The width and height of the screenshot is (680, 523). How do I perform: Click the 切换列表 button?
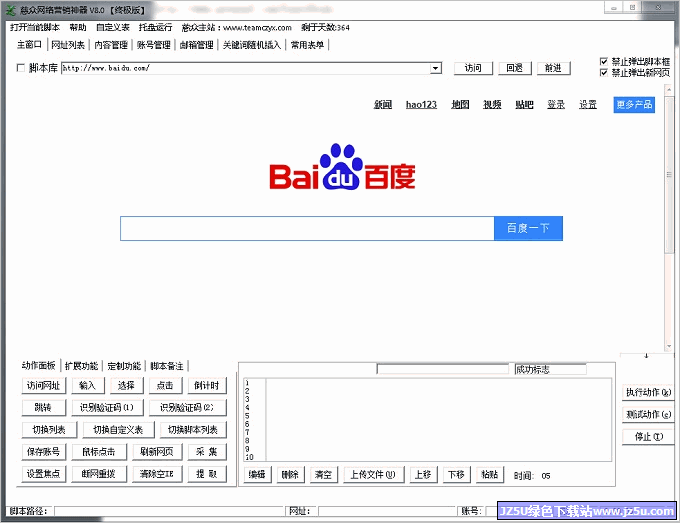coord(49,430)
